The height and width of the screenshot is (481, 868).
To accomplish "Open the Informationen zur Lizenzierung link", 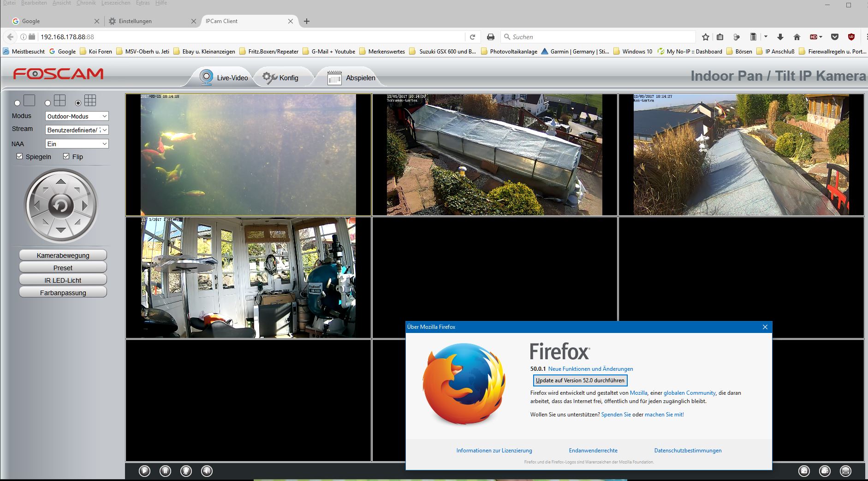I will coord(494,451).
